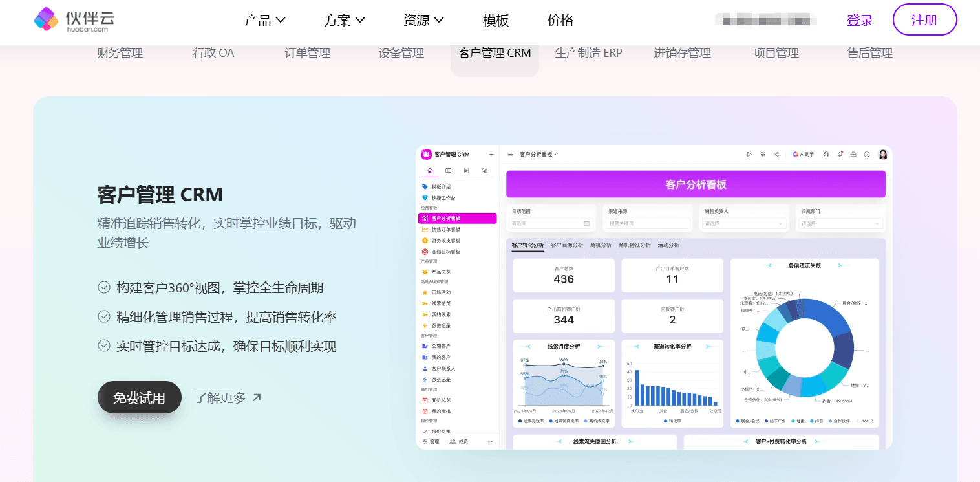Click the 转化率 legend swatch
The height and width of the screenshot is (482, 980).
click(665, 421)
